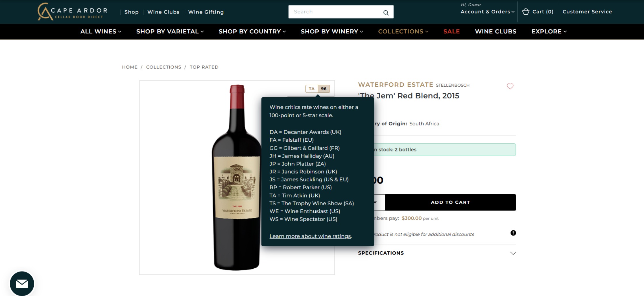644x296 pixels.
Task: Click the TA 96 rating badge
Action: [317, 89]
